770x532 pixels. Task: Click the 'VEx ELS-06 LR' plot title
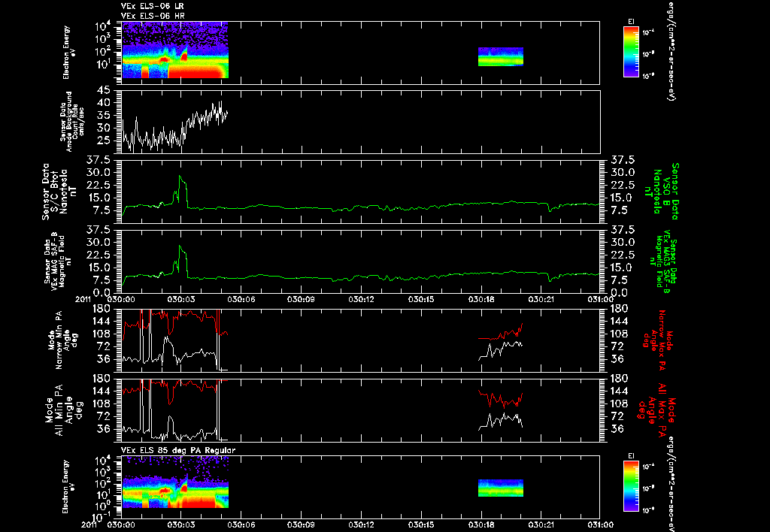152,6
